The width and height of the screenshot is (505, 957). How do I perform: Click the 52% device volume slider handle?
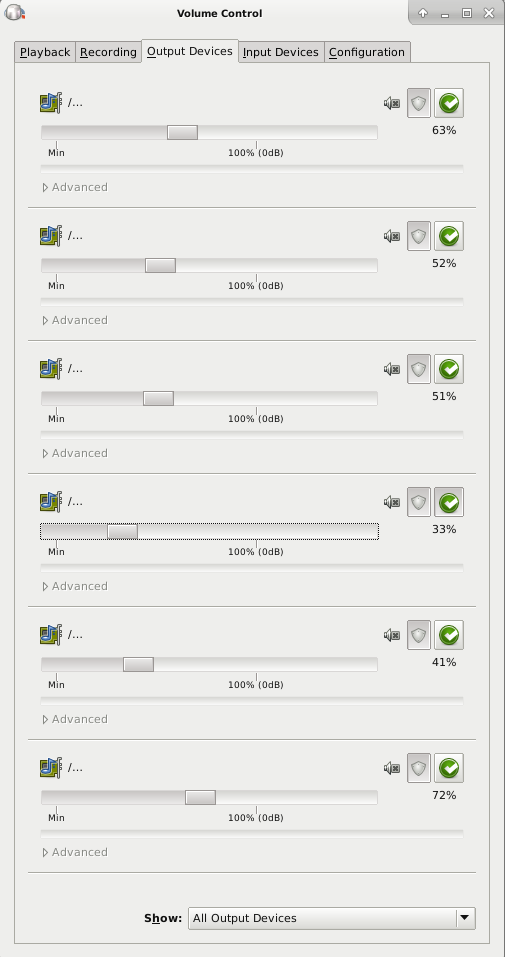[x=161, y=265]
